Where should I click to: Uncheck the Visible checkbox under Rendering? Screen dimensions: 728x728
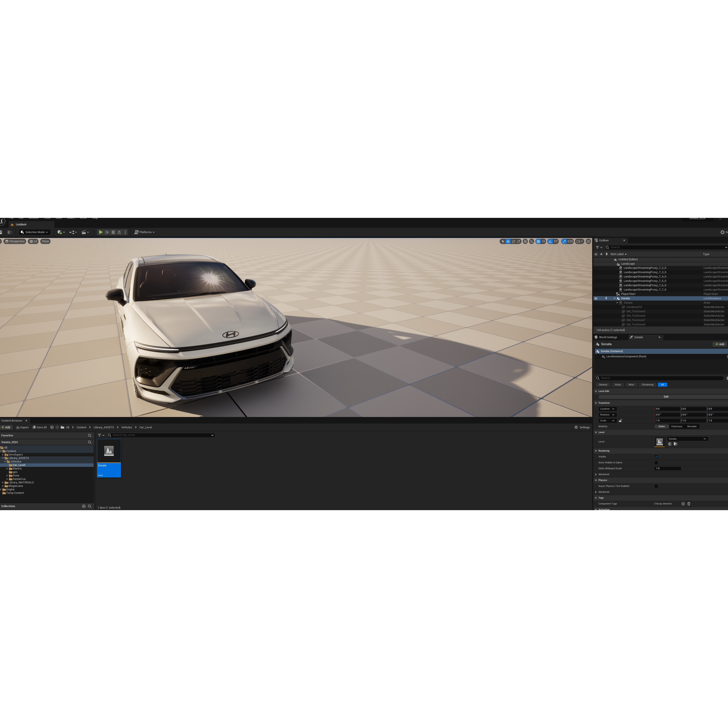656,457
